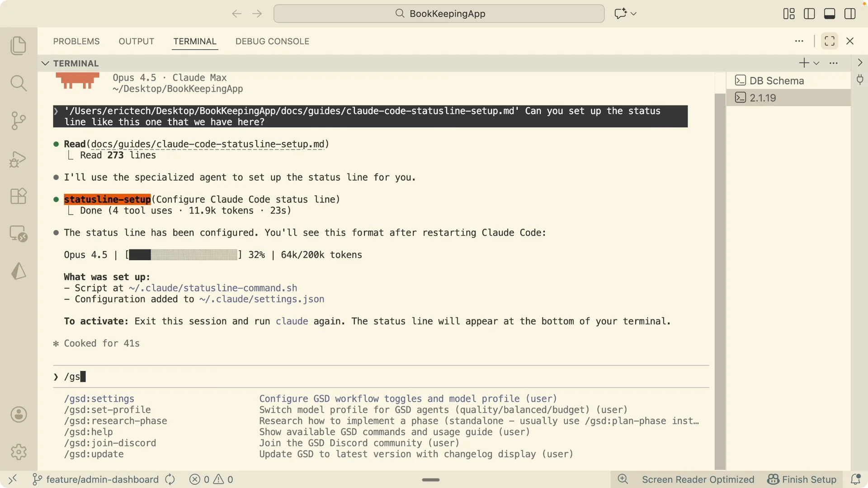Close the terminal panel
This screenshot has height=488, width=868.
(x=850, y=41)
